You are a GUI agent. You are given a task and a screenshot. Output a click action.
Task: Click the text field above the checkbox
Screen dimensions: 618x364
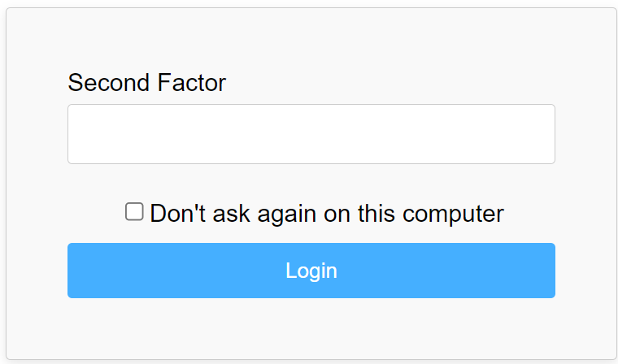311,134
